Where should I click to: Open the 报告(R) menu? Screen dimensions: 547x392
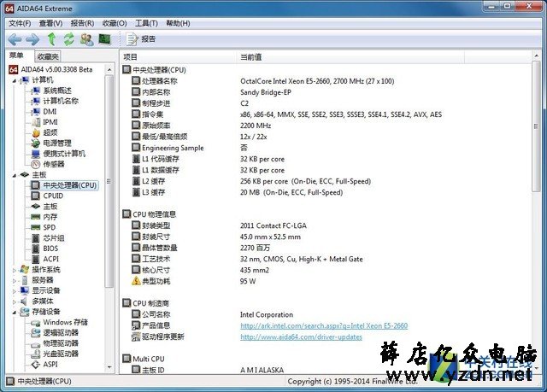click(x=82, y=23)
